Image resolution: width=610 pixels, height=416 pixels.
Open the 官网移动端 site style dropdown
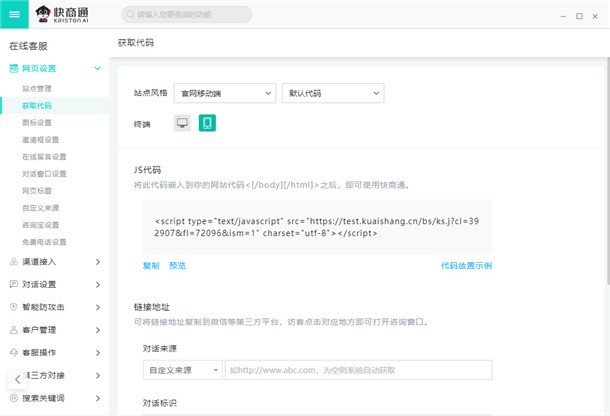pyautogui.click(x=224, y=92)
